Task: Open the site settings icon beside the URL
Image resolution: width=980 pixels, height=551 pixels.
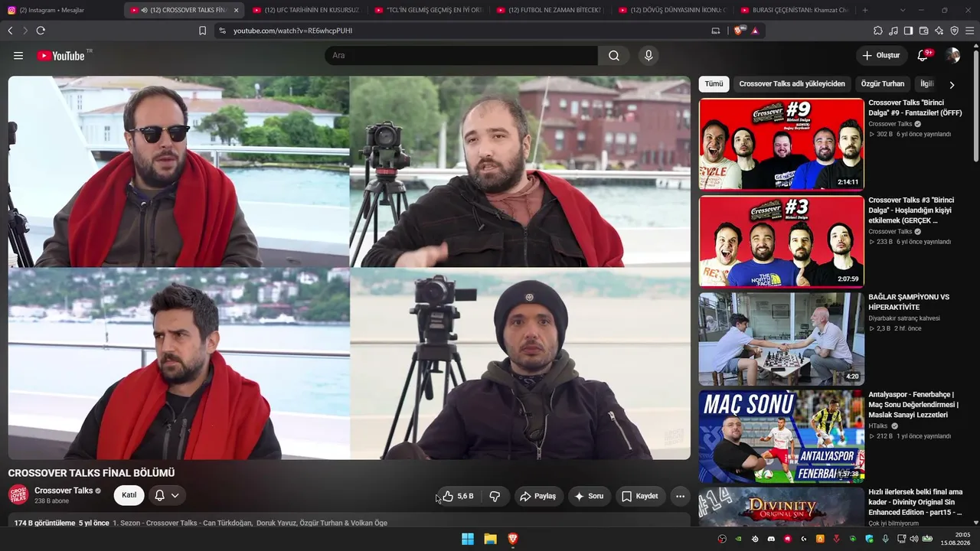Action: pyautogui.click(x=222, y=31)
